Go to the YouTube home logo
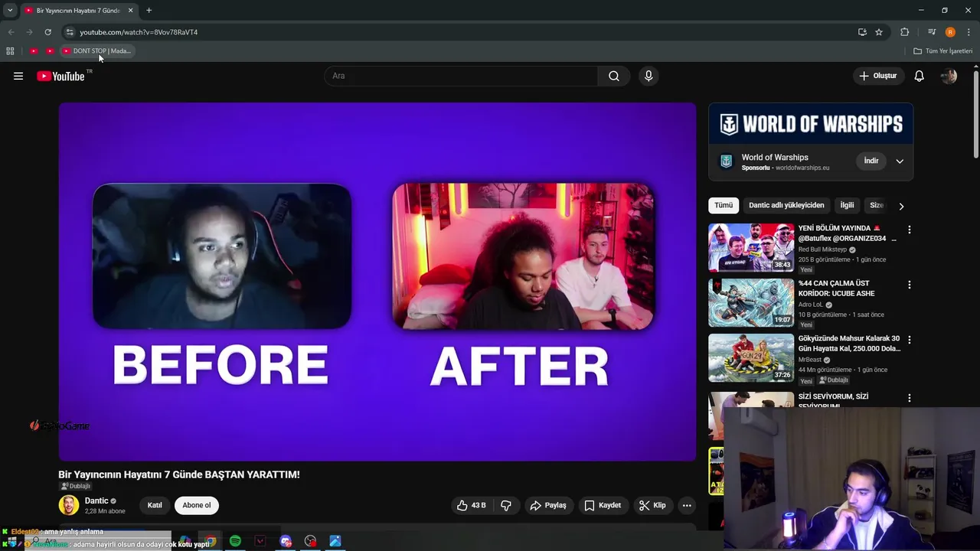Viewport: 980px width, 551px height. point(60,76)
